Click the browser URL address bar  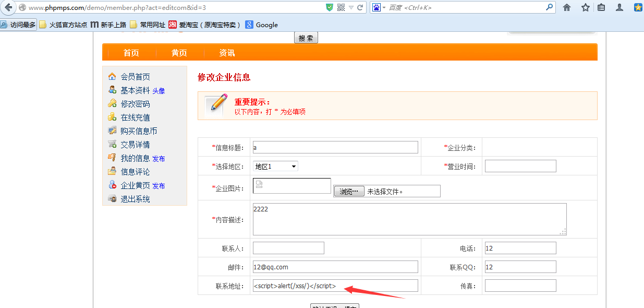(x=175, y=7)
